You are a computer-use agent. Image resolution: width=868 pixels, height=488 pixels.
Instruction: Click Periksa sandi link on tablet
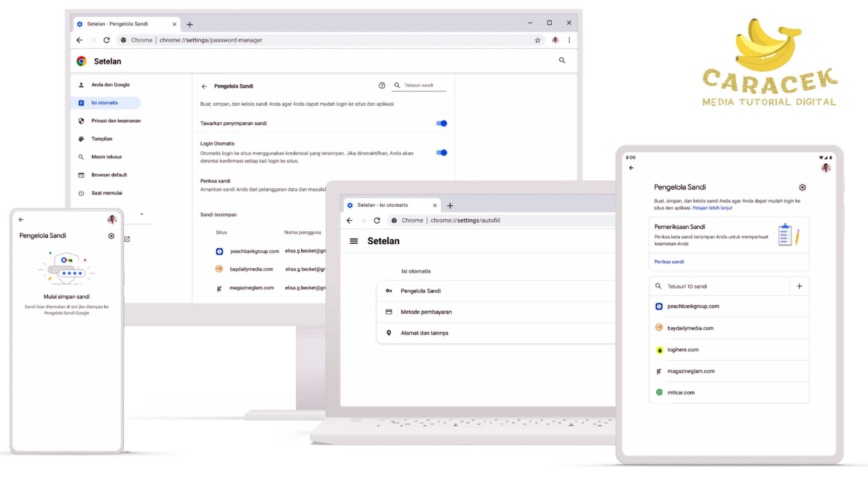pyautogui.click(x=669, y=262)
